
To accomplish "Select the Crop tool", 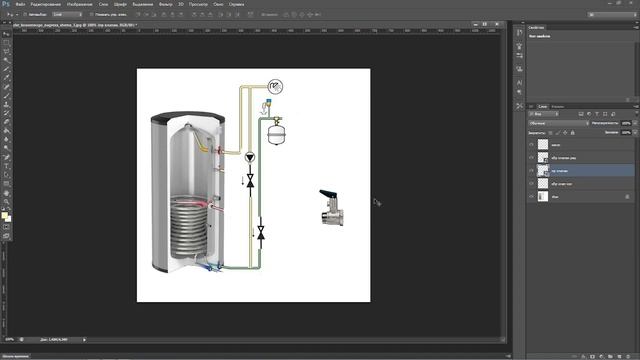I will pos(6,69).
